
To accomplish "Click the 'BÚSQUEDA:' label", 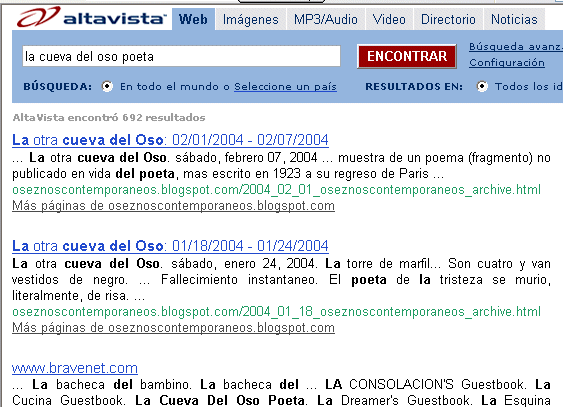I will tap(58, 87).
